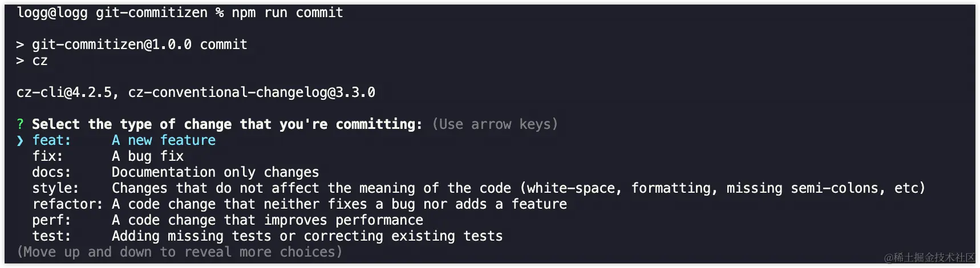
Task: Click the cyan selection pointer arrow
Action: pyautogui.click(x=20, y=140)
